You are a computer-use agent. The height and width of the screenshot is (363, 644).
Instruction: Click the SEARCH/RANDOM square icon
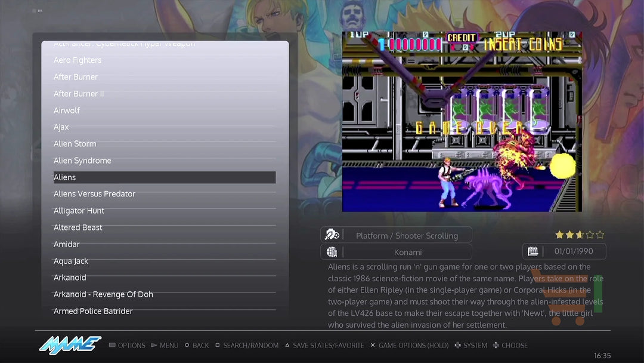tap(217, 345)
